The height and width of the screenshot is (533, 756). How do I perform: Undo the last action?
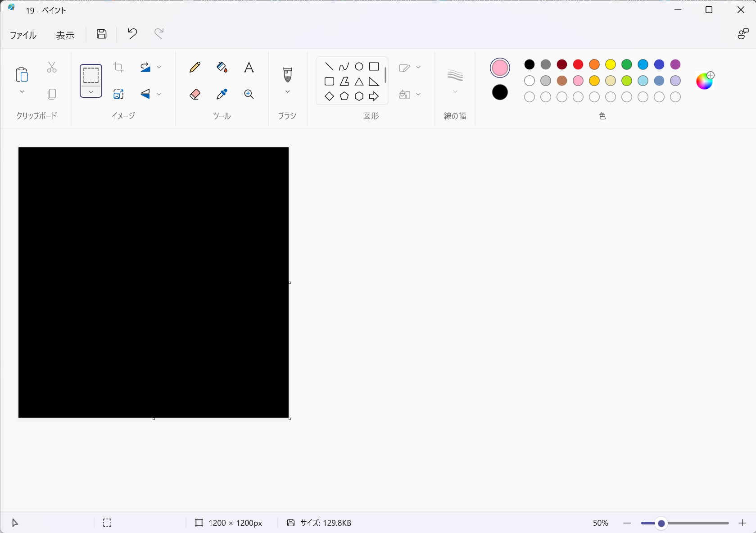click(132, 34)
